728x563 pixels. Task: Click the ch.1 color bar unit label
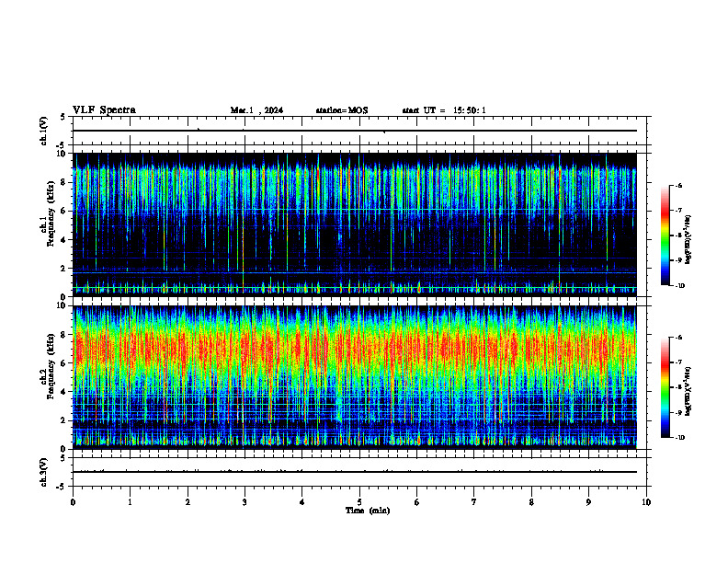point(688,240)
